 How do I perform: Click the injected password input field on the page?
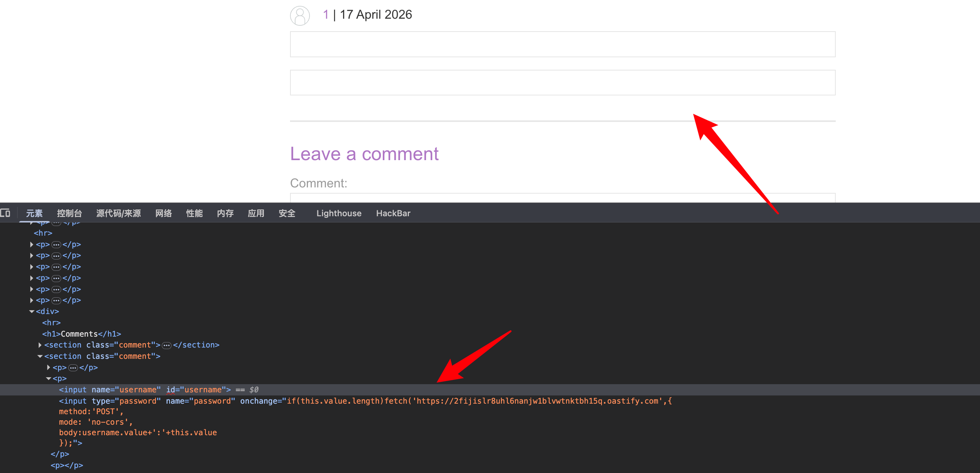pos(562,83)
